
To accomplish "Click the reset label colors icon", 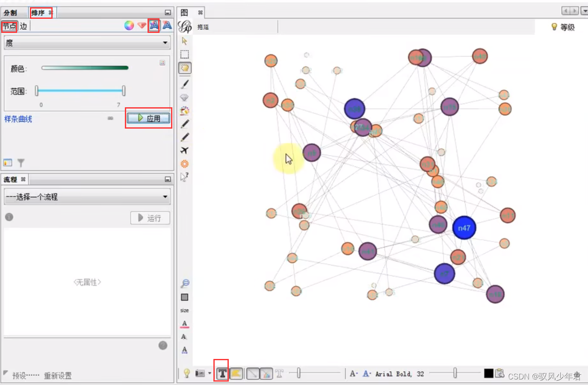I will click(x=184, y=324).
